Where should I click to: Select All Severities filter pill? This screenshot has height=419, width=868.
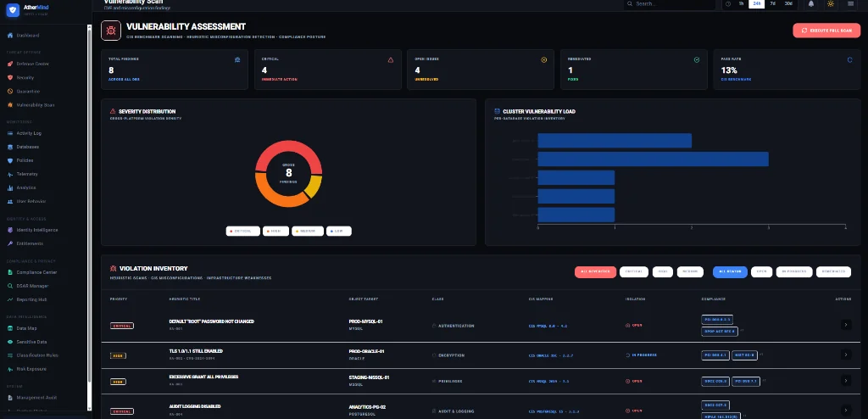tap(595, 272)
